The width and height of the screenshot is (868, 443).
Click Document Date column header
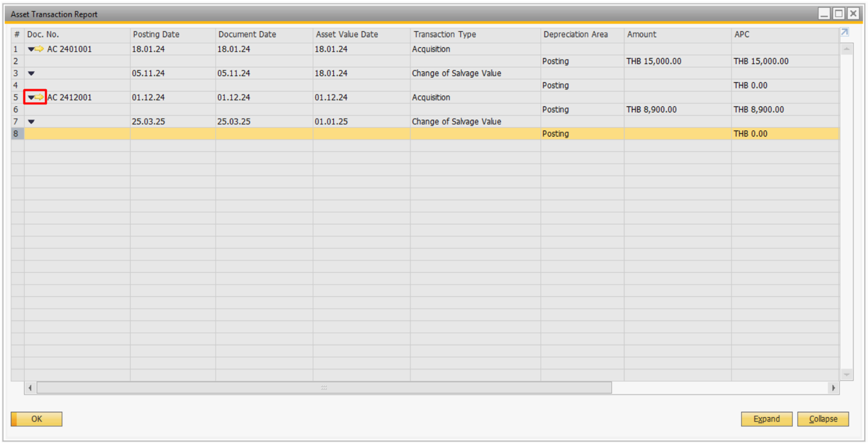pyautogui.click(x=264, y=35)
